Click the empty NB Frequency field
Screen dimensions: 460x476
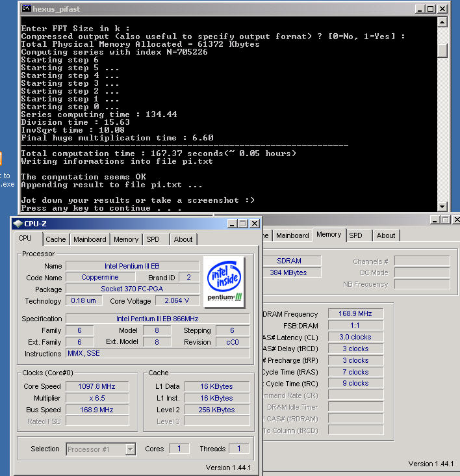click(422, 284)
